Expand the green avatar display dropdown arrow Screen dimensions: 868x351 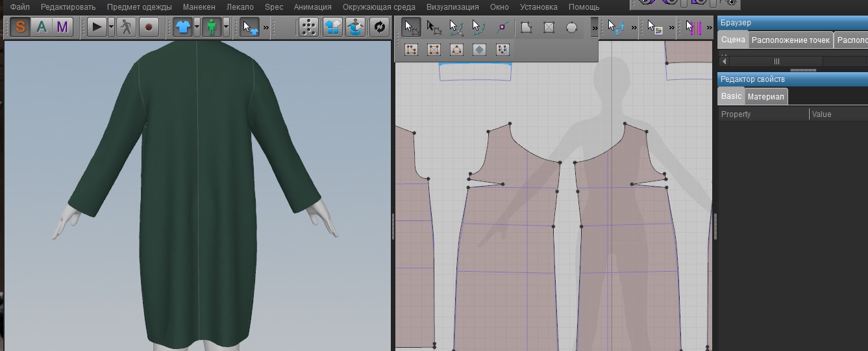click(x=225, y=27)
